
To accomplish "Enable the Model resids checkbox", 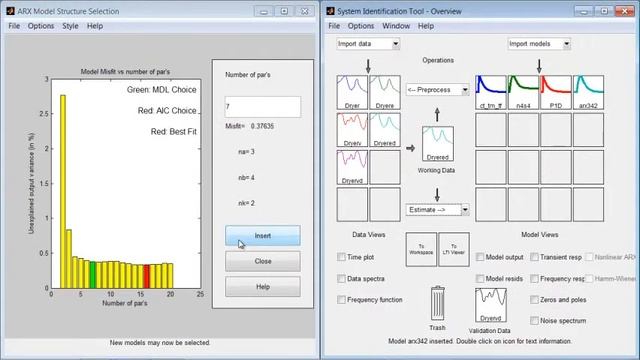I will click(x=480, y=279).
